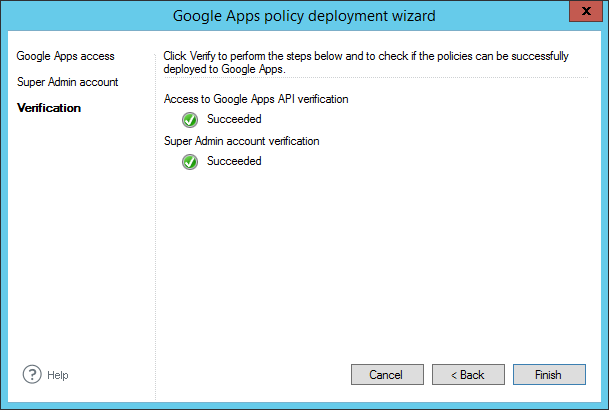Image resolution: width=609 pixels, height=410 pixels.
Task: Click the green check under API verification
Action: (x=190, y=120)
